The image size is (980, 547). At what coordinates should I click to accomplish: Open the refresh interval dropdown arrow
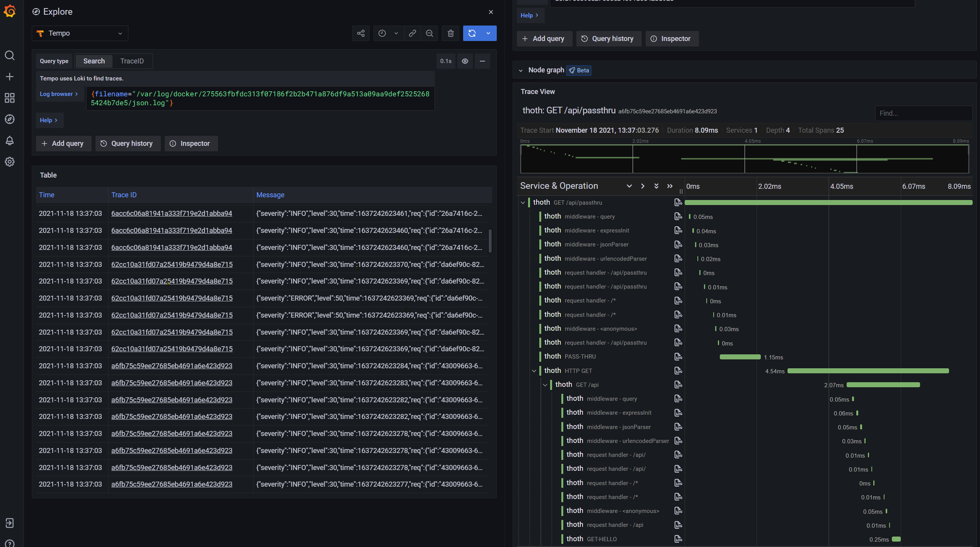[x=488, y=33]
